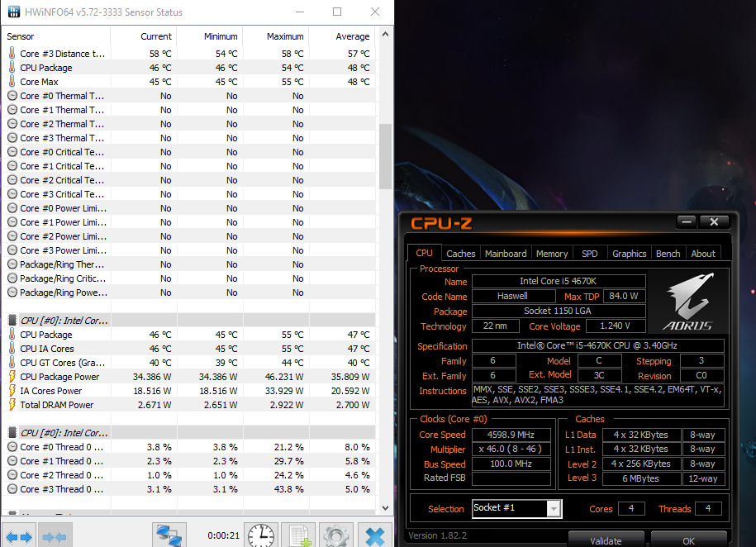Screen dimensions: 756x547
Task: Open the About tab in CPU-Z
Action: click(703, 254)
